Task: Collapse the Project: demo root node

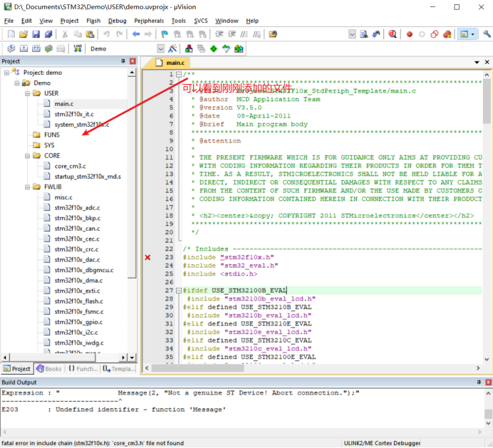Action: (6, 73)
